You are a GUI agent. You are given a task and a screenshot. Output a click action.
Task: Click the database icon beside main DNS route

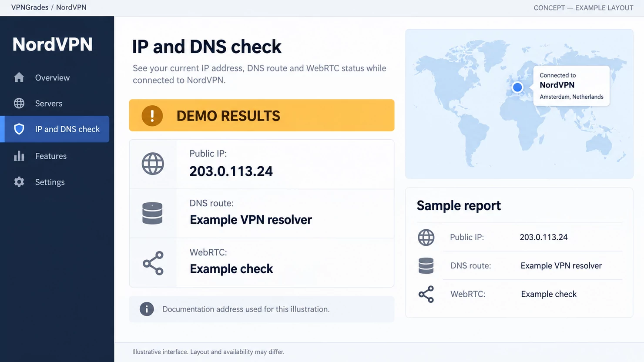click(152, 213)
